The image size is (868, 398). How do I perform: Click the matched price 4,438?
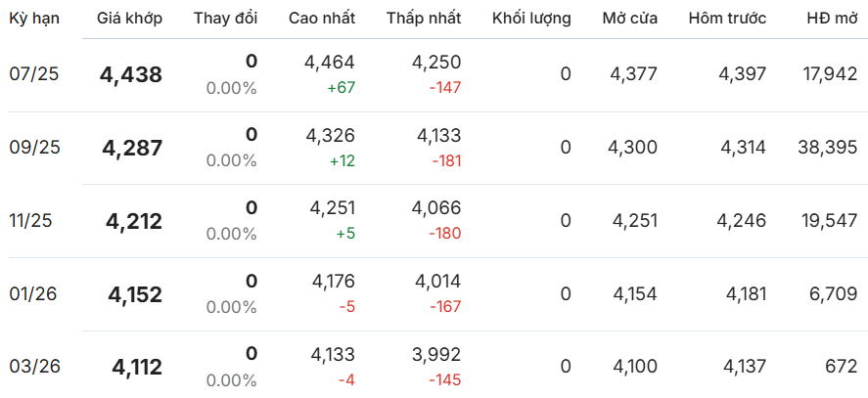coord(131,74)
